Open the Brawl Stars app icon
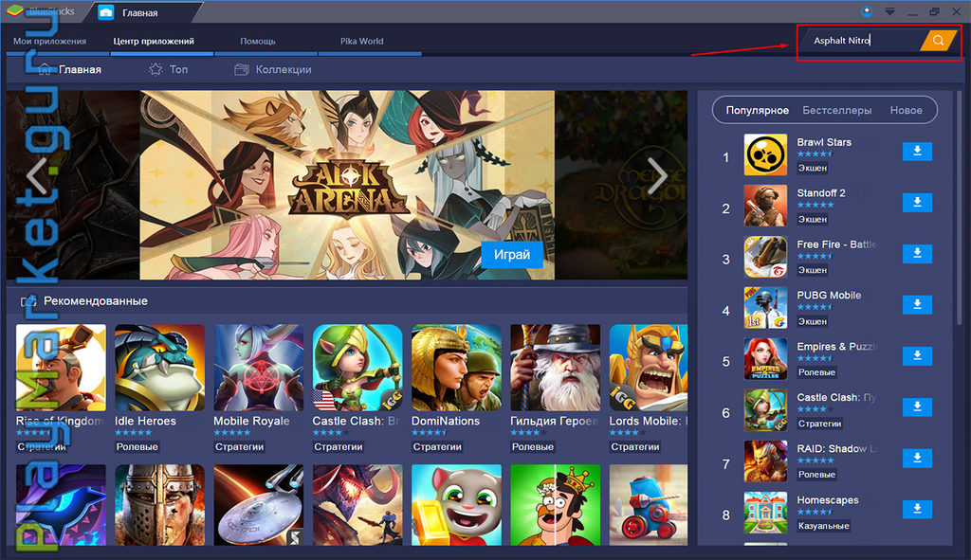Viewport: 971px width, 560px height. (765, 154)
